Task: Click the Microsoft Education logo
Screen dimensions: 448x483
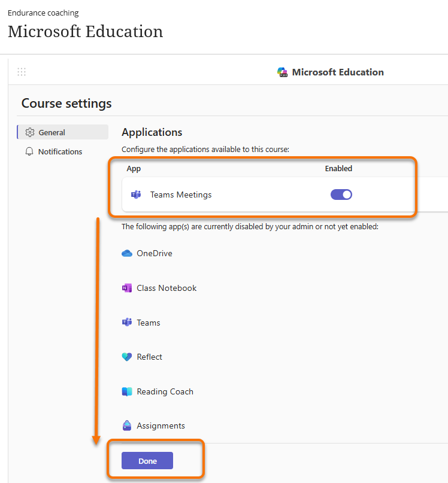Action: [282, 72]
